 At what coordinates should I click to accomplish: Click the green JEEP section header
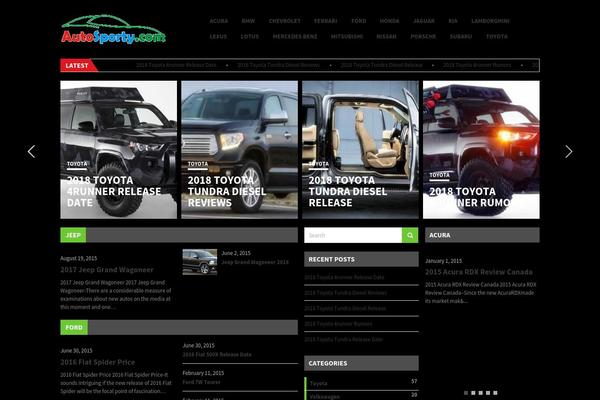[x=73, y=235]
